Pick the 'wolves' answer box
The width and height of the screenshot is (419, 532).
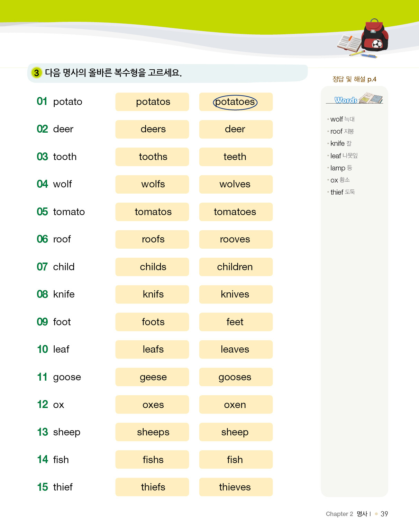[x=235, y=184]
